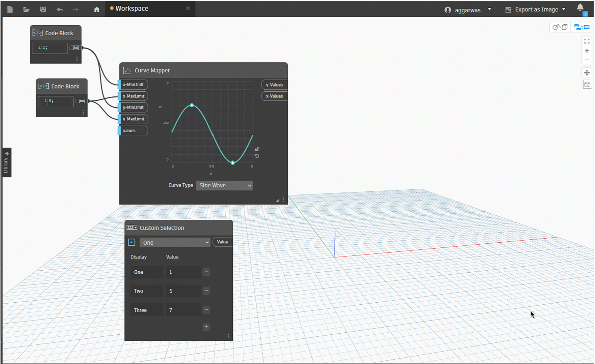Expand the Library side panel
The image size is (595, 364).
[6, 162]
